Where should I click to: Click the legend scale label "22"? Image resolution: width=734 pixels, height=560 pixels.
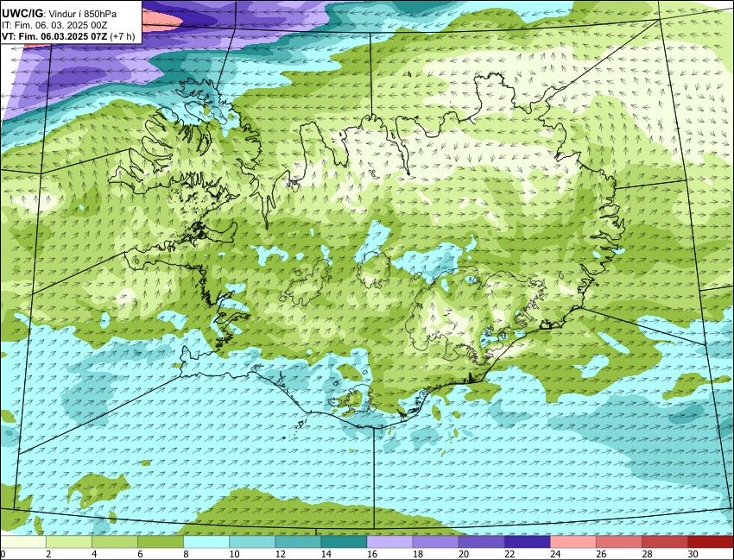[x=509, y=554]
